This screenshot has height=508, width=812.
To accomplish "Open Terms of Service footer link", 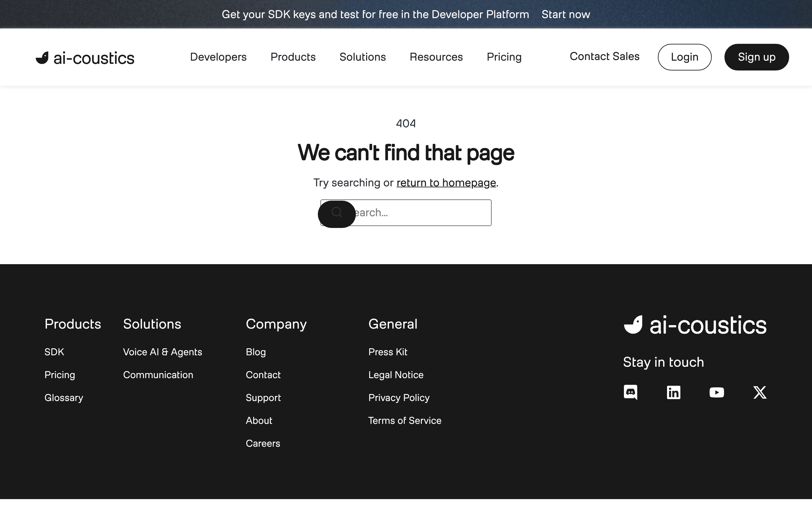I will (405, 421).
